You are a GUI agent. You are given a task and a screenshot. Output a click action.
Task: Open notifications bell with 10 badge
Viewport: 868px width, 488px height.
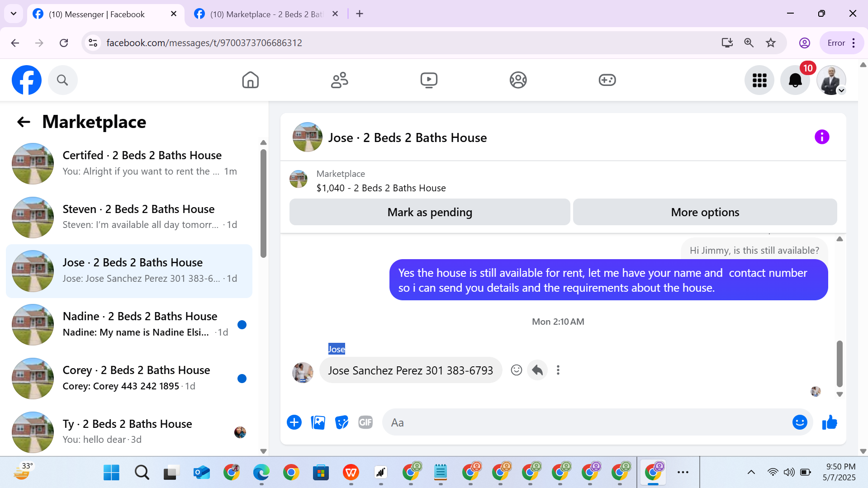(x=795, y=80)
